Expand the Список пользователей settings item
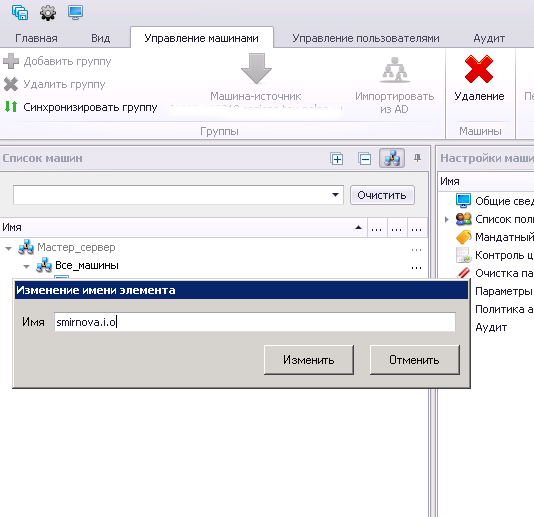The image size is (534, 517). (x=446, y=219)
